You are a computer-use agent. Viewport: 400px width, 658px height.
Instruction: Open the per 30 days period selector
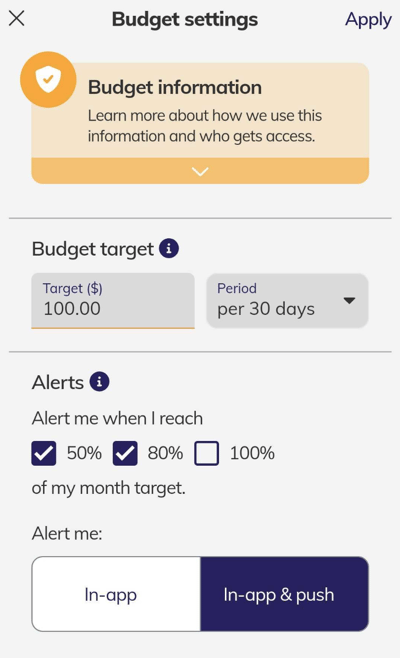point(288,300)
